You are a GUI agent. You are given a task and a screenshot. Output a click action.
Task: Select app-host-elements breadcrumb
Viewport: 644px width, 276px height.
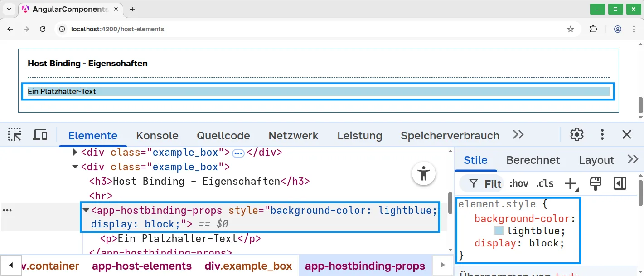pos(142,266)
